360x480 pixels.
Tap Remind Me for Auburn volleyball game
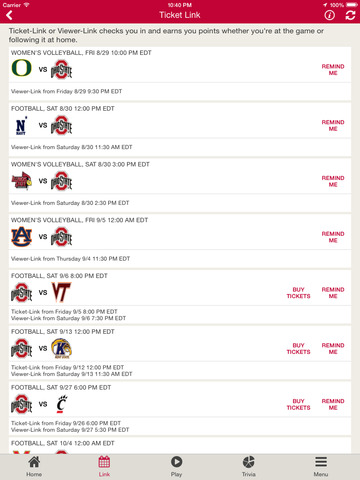tap(333, 237)
